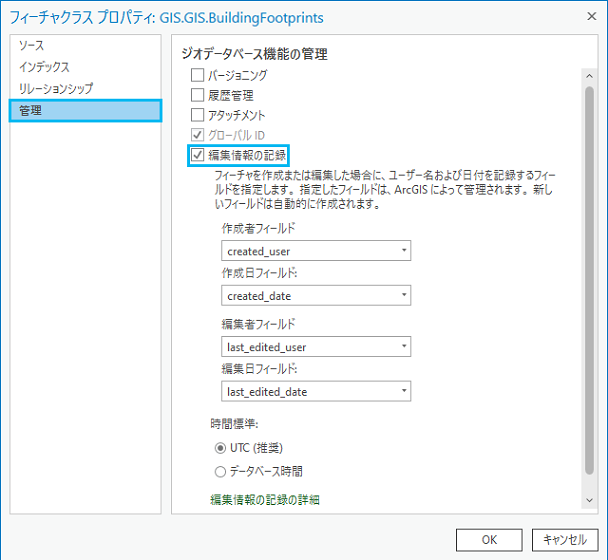Switch to リレーションシップ page
Screen dimensions: 608x560
click(56, 89)
